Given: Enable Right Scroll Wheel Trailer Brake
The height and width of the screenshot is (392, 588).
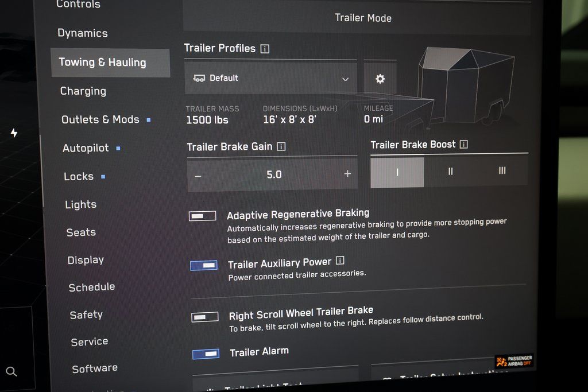Looking at the screenshot, I should pyautogui.click(x=205, y=317).
